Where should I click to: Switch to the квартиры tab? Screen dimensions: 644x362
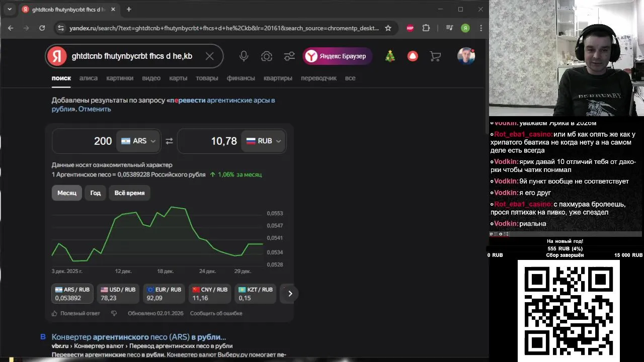[278, 78]
